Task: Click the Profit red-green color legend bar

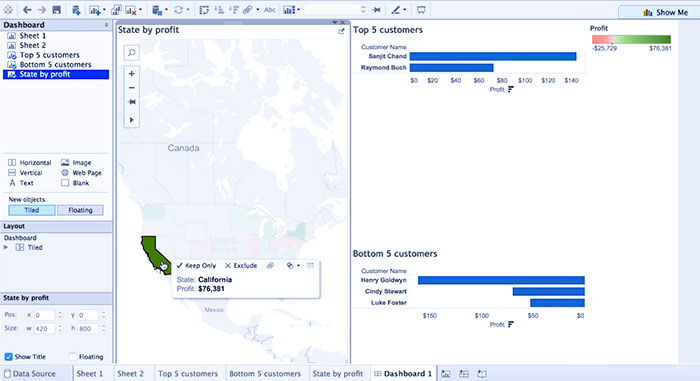Action: coord(631,39)
